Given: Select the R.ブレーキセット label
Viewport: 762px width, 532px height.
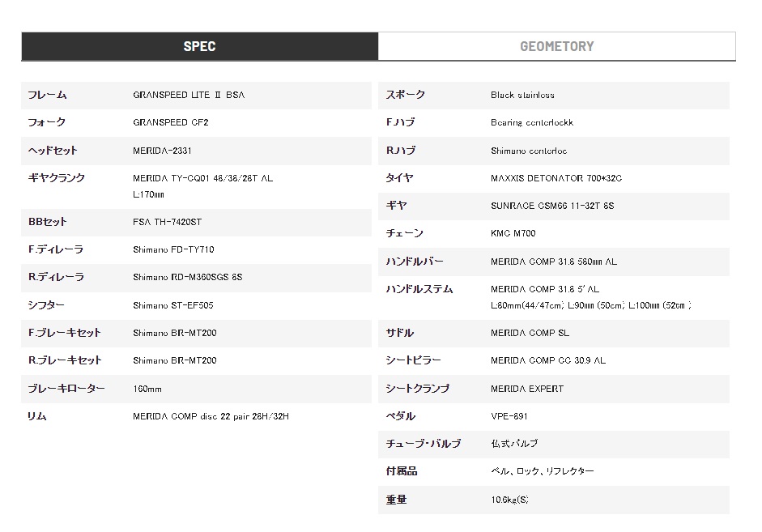Looking at the screenshot, I should coord(65,360).
